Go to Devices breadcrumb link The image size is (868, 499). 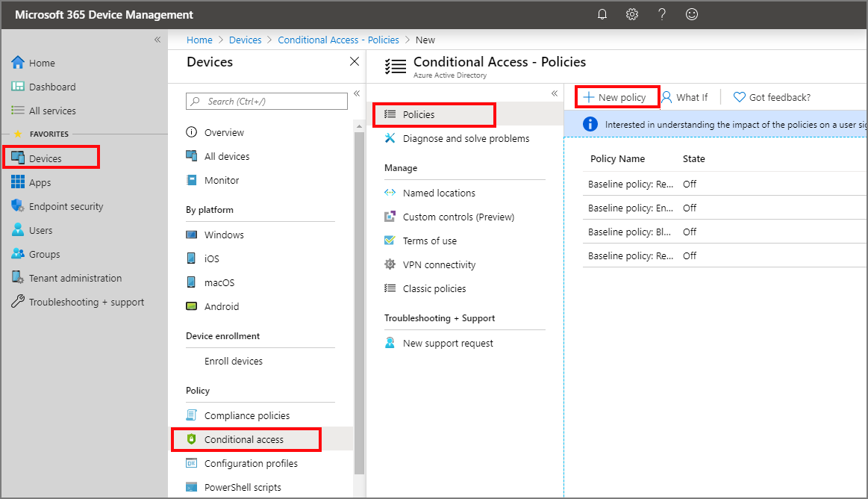click(246, 40)
